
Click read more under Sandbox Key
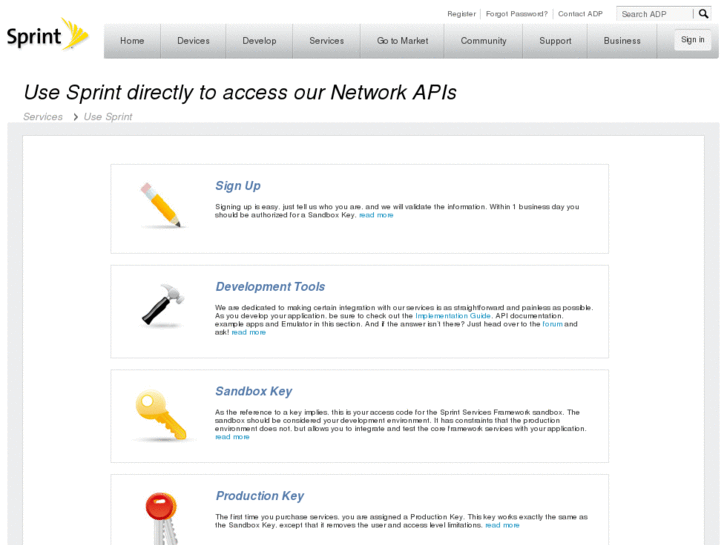pos(232,437)
